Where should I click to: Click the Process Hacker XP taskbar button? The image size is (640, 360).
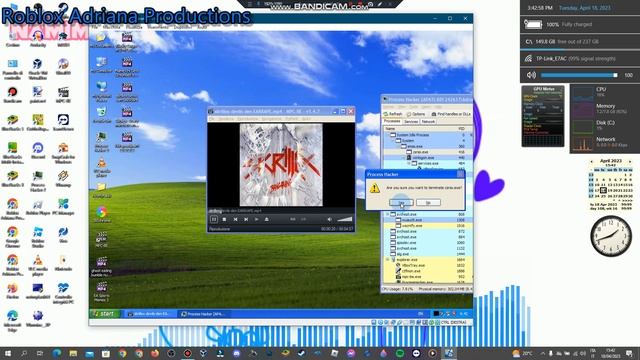coord(204,314)
